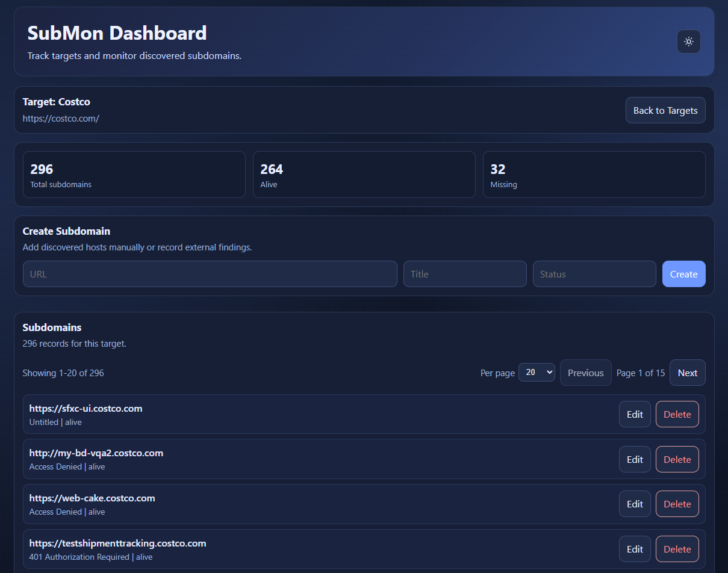Delete the testshipmenttracking.costco.com record

coord(677,549)
